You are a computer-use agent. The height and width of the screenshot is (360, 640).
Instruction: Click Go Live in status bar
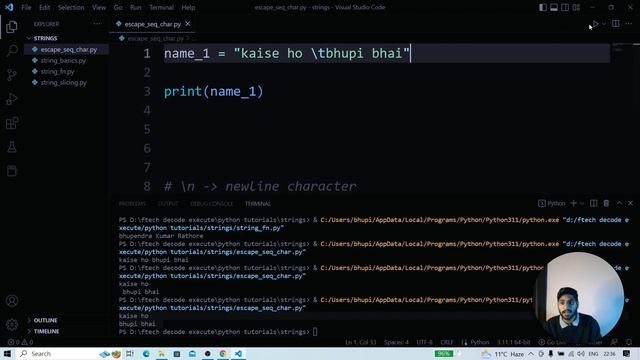[552, 342]
